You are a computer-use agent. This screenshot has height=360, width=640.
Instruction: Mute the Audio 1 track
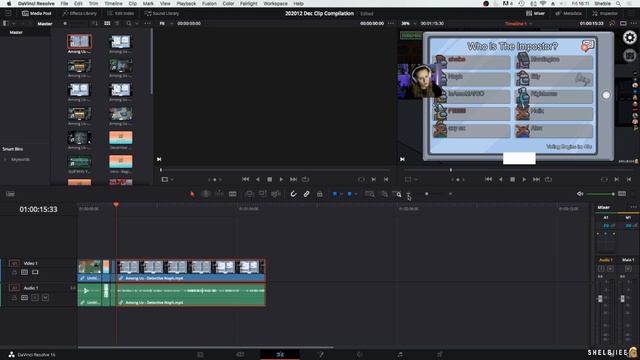(45, 298)
